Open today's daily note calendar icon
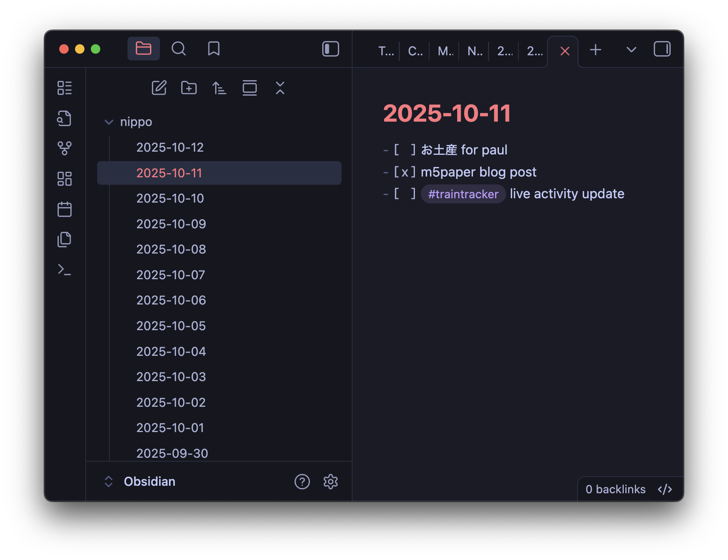Screen dimensions: 728x560 [x=64, y=209]
